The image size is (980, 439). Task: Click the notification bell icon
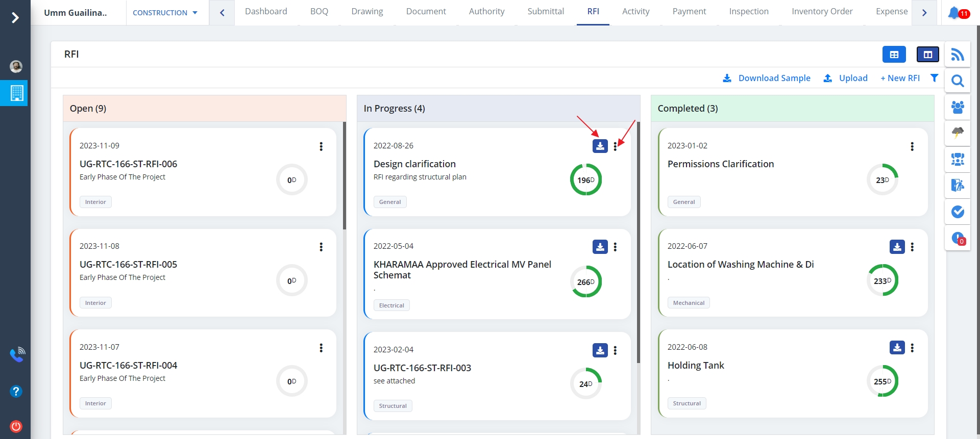[953, 12]
